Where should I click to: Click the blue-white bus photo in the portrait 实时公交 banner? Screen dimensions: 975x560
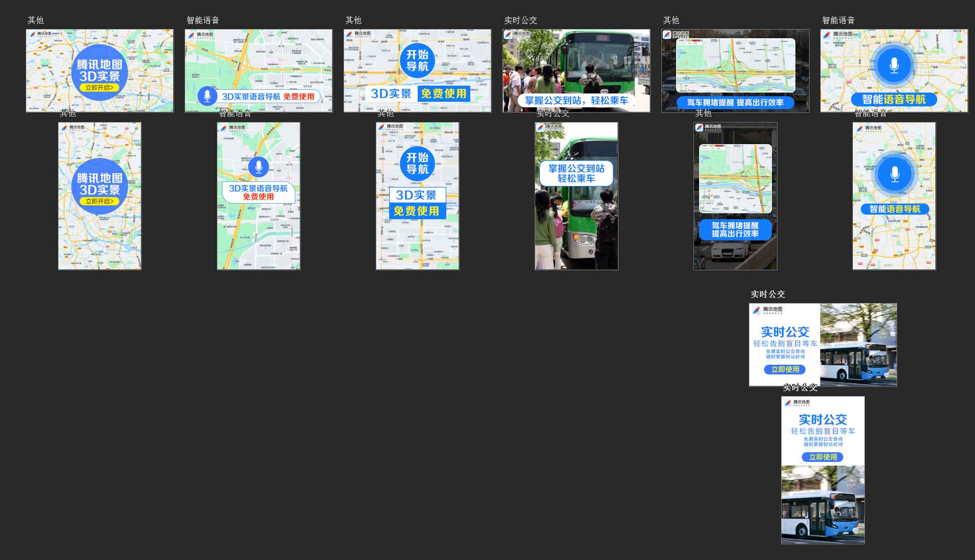823,505
